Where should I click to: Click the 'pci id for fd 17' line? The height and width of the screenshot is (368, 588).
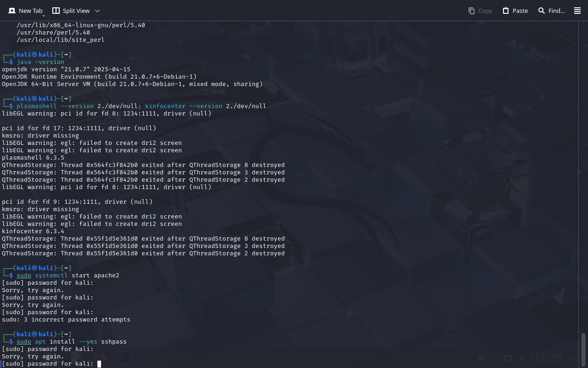[x=79, y=128]
